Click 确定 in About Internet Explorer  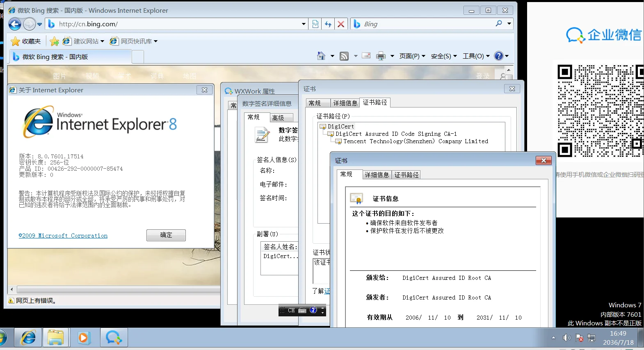(166, 235)
